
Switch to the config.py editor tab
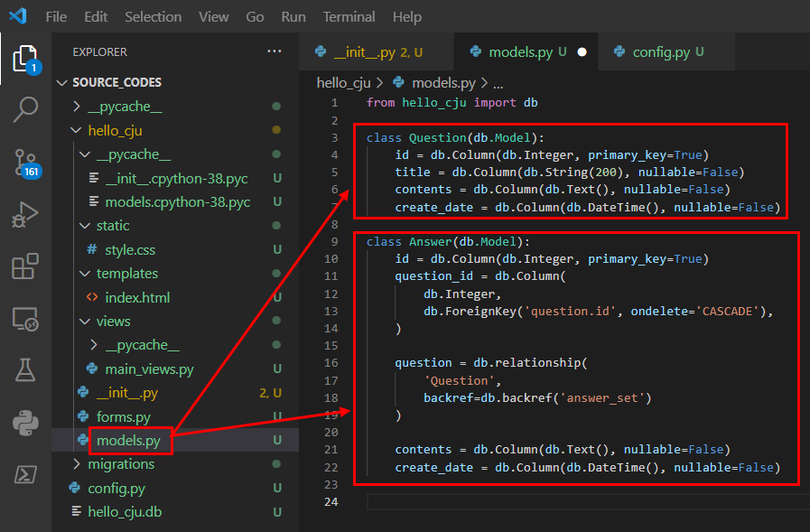[x=666, y=51]
